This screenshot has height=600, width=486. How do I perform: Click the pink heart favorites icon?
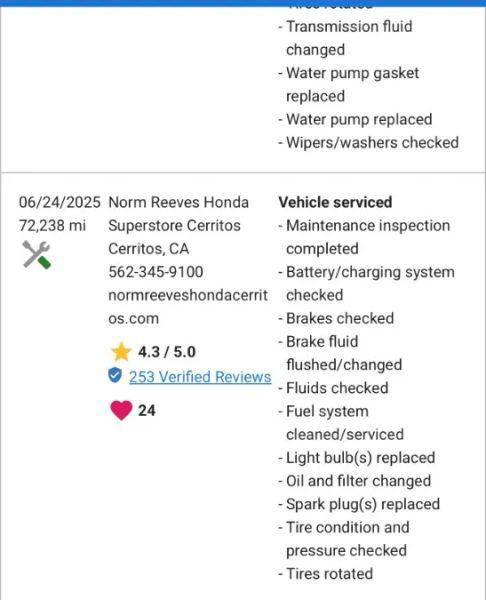tap(121, 411)
